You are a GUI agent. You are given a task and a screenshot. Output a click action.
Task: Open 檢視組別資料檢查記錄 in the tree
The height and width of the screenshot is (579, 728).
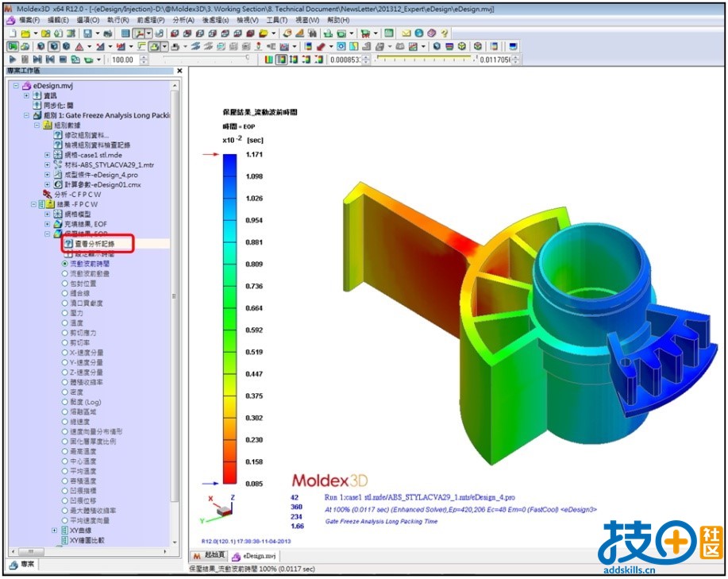coord(97,145)
